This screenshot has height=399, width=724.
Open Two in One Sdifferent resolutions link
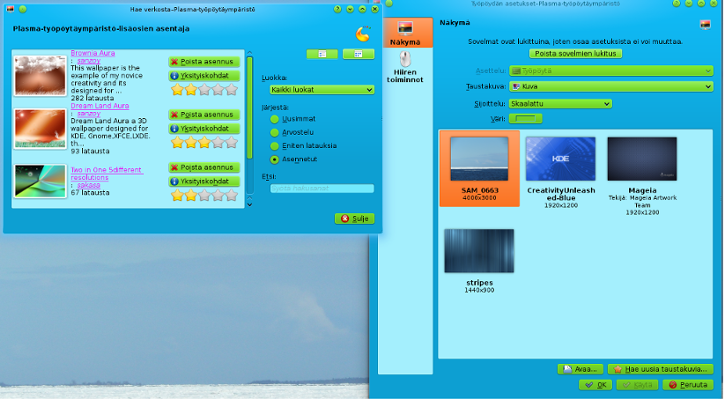point(107,174)
